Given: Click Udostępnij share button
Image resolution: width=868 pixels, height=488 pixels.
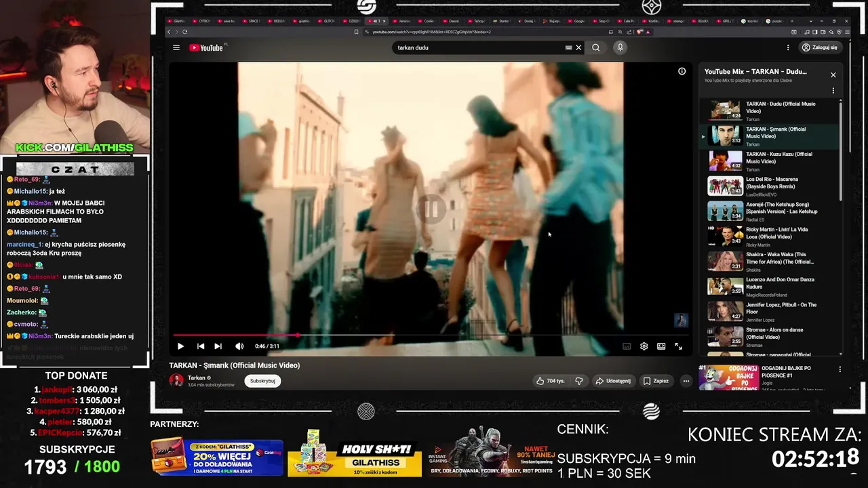Looking at the screenshot, I should pos(613,381).
